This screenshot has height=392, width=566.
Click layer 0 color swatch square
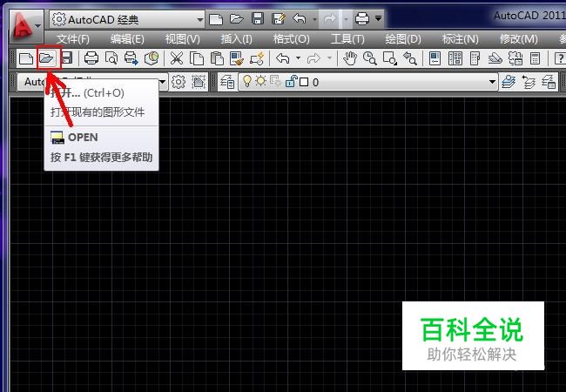[x=304, y=82]
